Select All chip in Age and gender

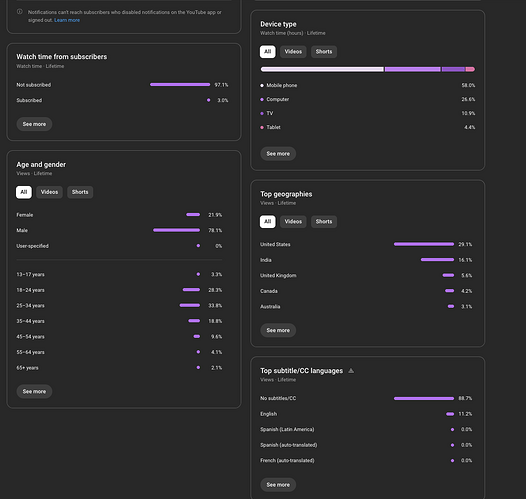point(24,192)
